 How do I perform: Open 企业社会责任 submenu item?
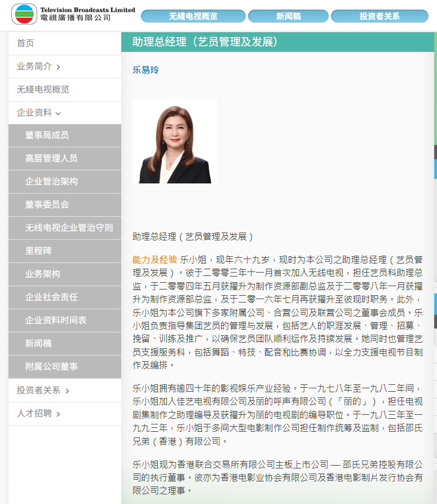pyautogui.click(x=51, y=297)
